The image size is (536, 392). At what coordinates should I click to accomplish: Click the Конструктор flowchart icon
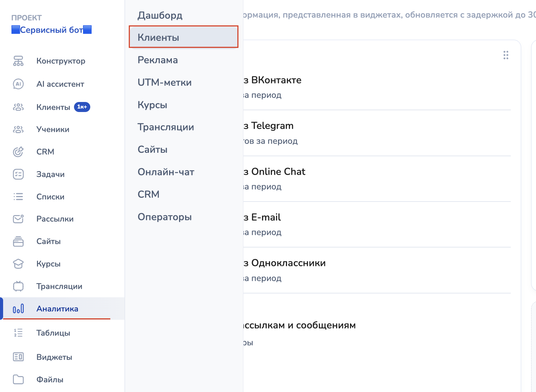(18, 61)
